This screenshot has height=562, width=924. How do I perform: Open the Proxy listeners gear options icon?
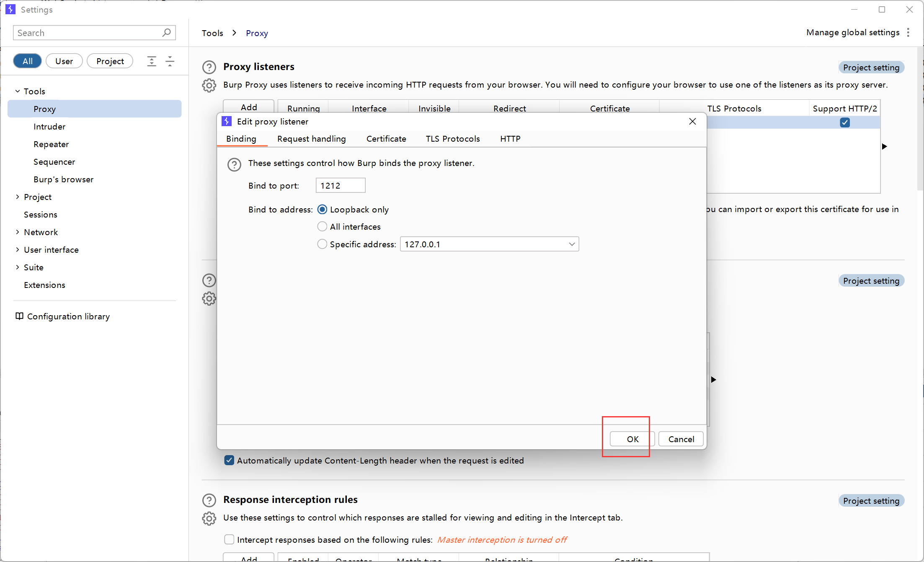pyautogui.click(x=209, y=85)
